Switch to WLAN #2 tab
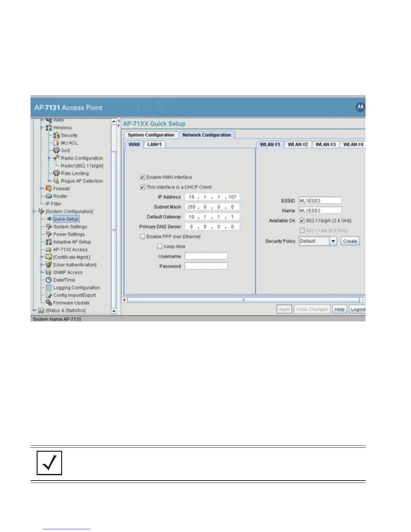This screenshot has width=411, height=532. click(x=298, y=144)
